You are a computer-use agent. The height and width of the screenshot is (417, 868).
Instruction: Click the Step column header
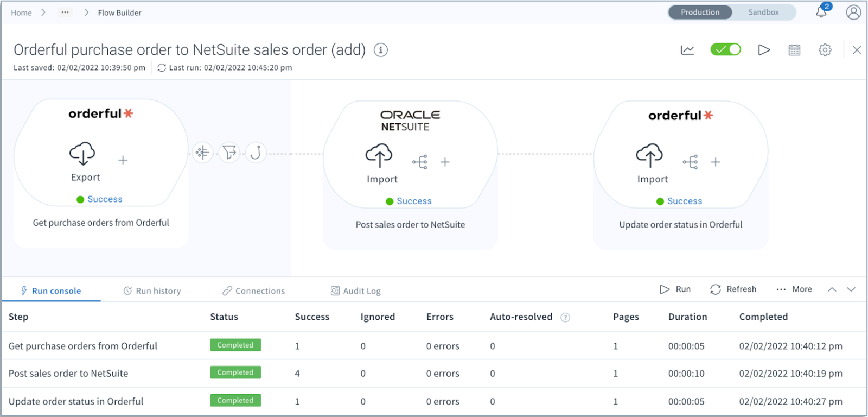[18, 317]
